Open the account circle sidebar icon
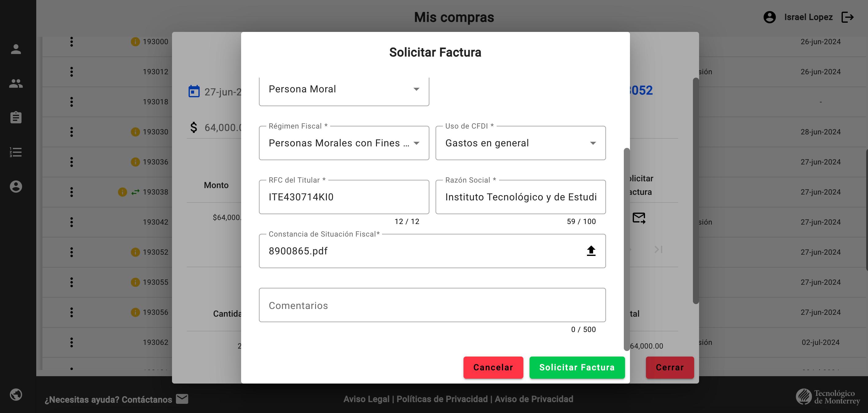Viewport: 868px width, 413px height. pyautogui.click(x=16, y=187)
